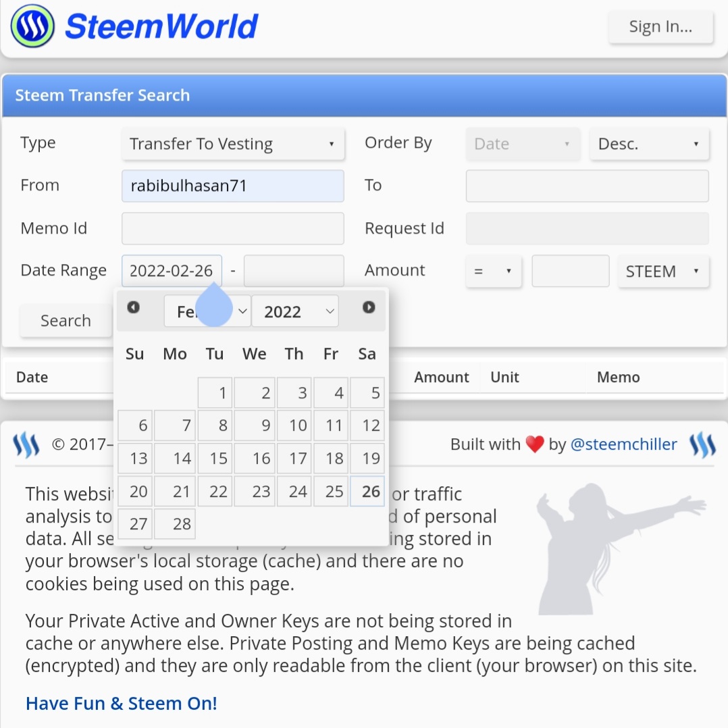Select day 20 in the calendar

[x=134, y=491]
